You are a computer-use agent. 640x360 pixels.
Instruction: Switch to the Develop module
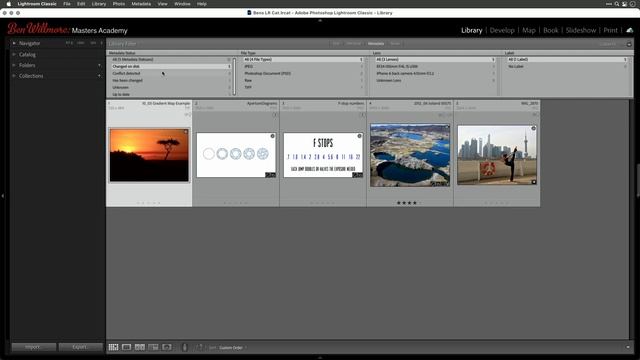point(502,30)
